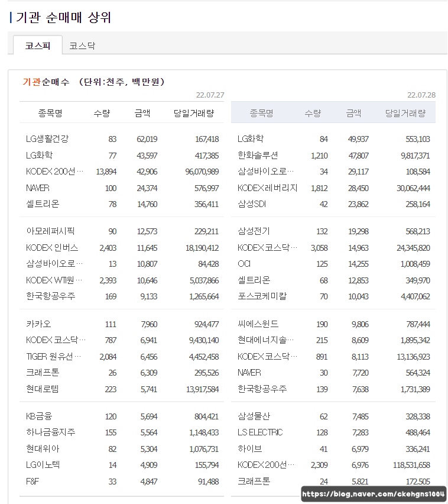Open LG화학 in the 22.07.27 list
The height and width of the screenshot is (504, 448).
click(39, 156)
